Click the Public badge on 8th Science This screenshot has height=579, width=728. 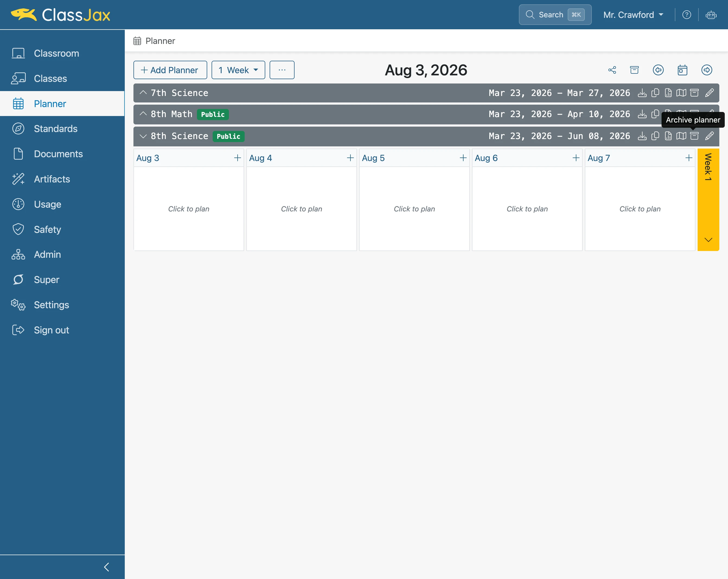click(x=229, y=136)
